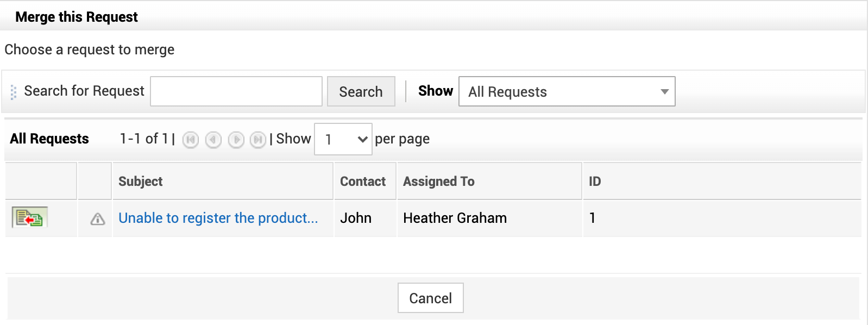
Task: Click the dotted grip handle beside Search for Request
Action: tap(14, 92)
